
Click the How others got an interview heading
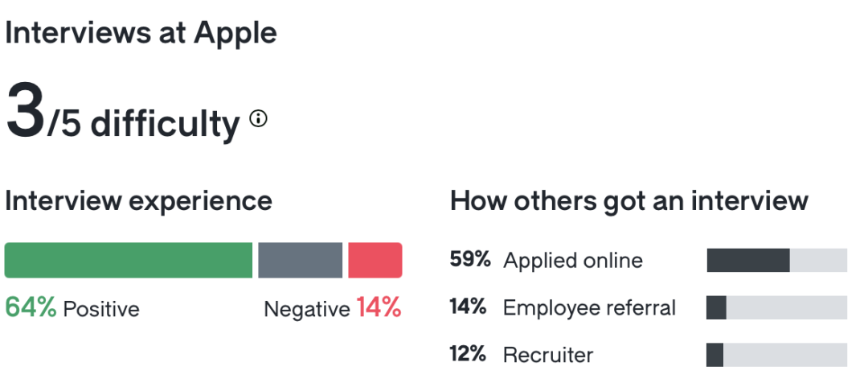pos(628,200)
